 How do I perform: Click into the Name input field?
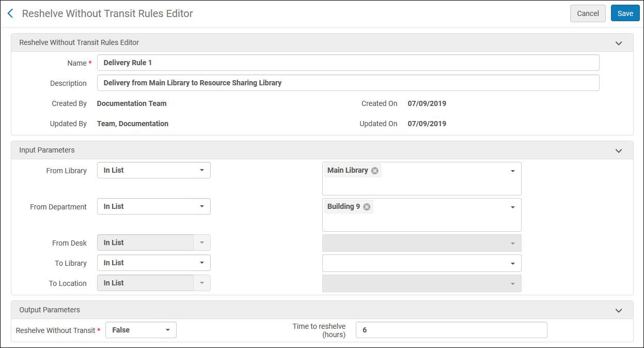point(348,63)
